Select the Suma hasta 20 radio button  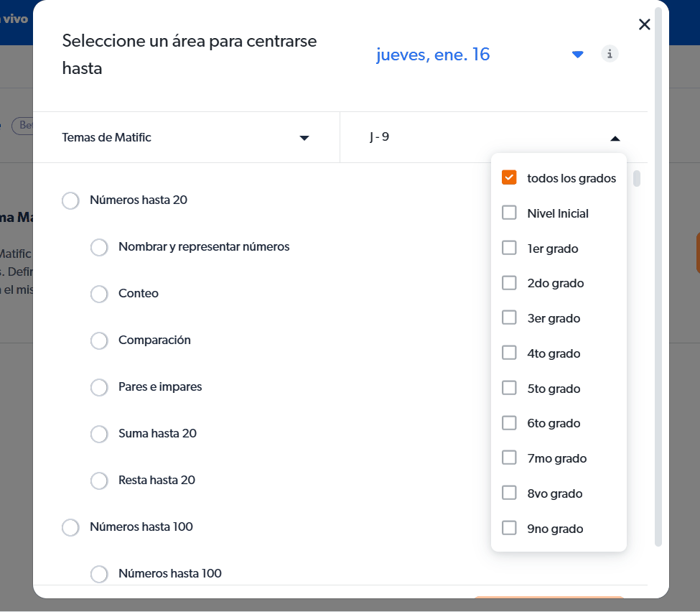point(99,434)
